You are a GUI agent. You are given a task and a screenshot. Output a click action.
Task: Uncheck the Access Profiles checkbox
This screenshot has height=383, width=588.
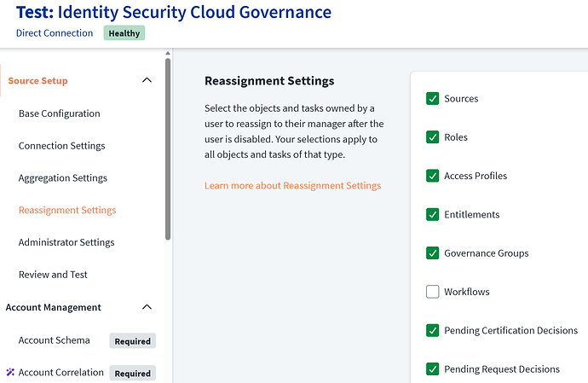(x=433, y=176)
